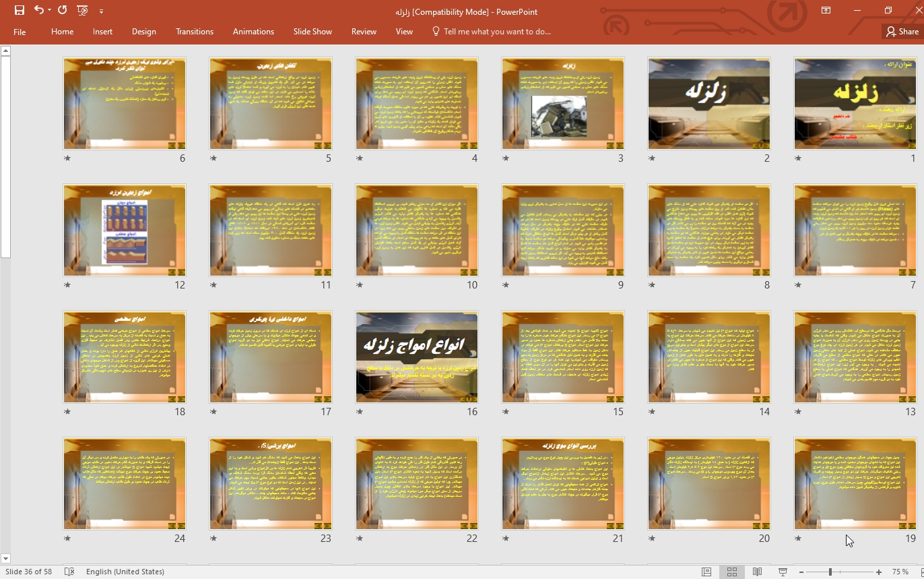Viewport: 924px width, 579px height.
Task: Click the Share button
Action: [902, 32]
